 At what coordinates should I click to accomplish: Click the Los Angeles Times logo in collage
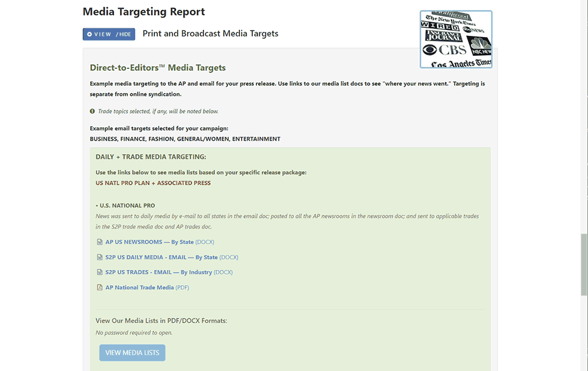click(461, 63)
